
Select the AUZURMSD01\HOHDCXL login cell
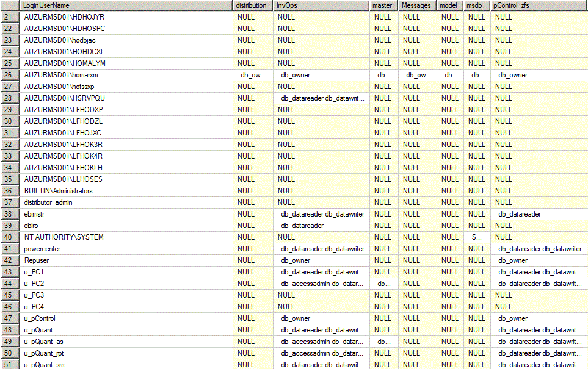coord(126,52)
